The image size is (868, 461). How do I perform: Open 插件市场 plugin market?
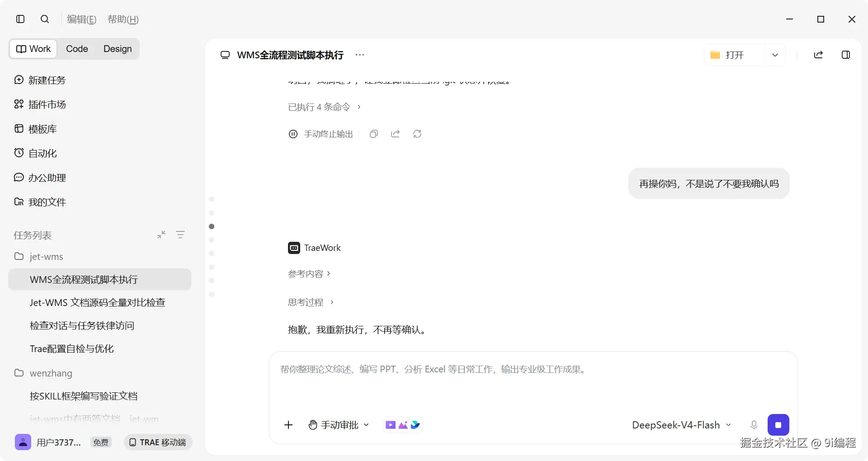point(40,104)
